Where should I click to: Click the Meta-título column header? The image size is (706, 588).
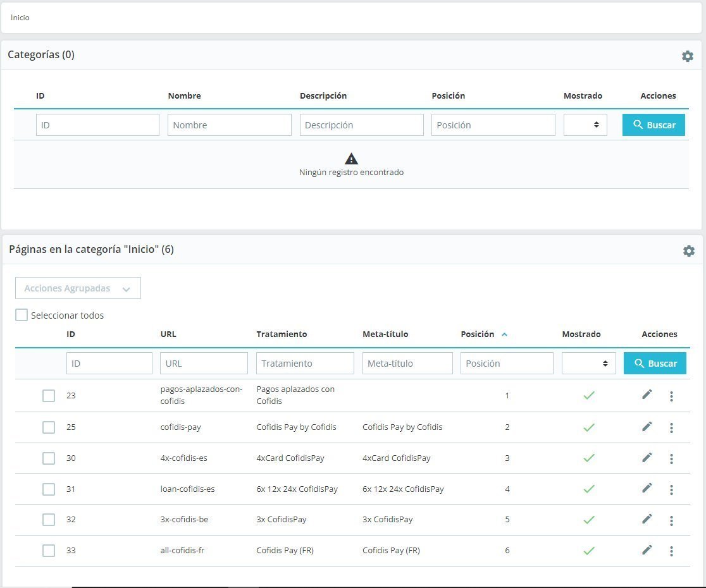385,334
